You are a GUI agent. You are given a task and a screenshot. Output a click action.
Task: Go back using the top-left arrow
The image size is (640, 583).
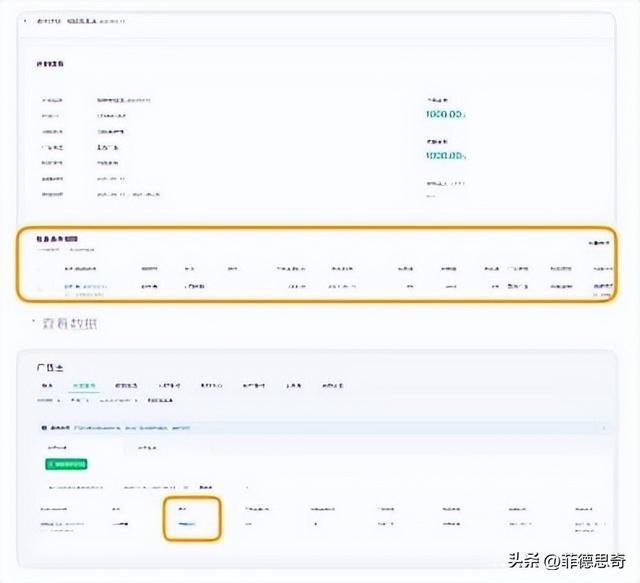click(25, 21)
